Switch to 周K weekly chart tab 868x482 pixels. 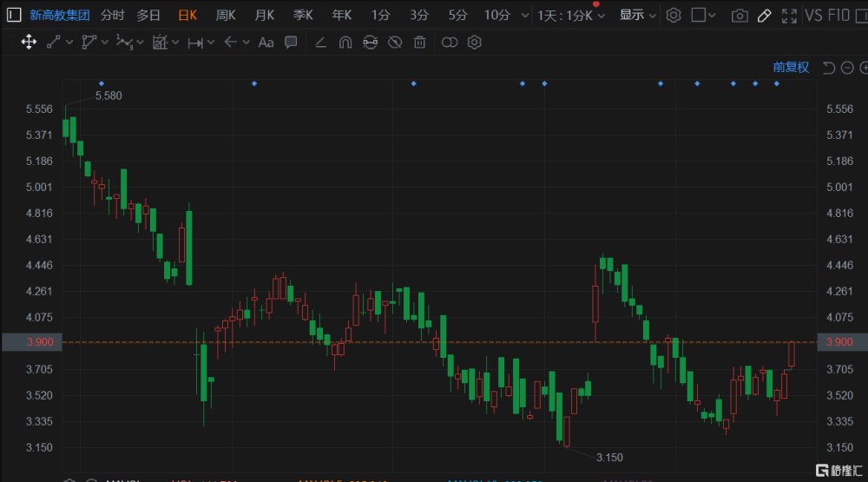coord(226,15)
